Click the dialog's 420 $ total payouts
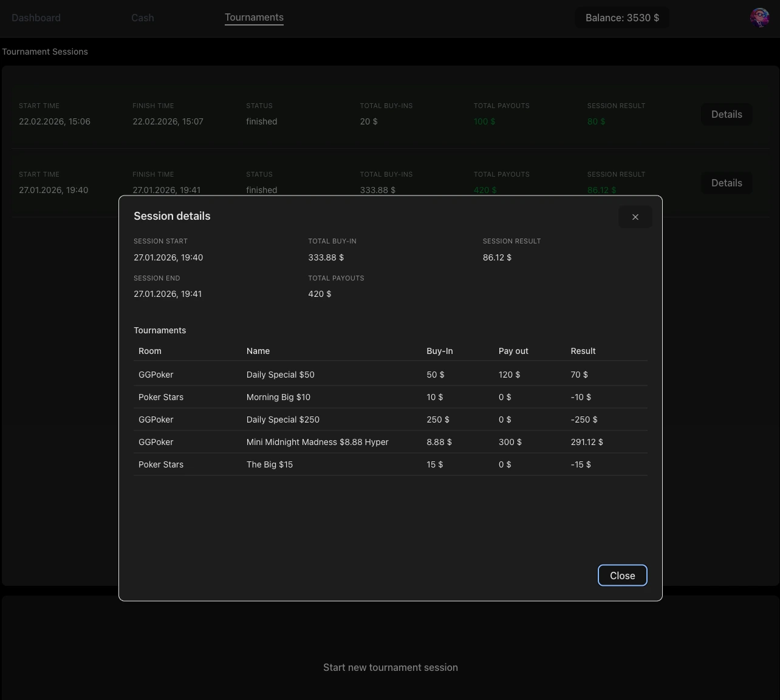Image resolution: width=780 pixels, height=700 pixels. [x=320, y=294]
